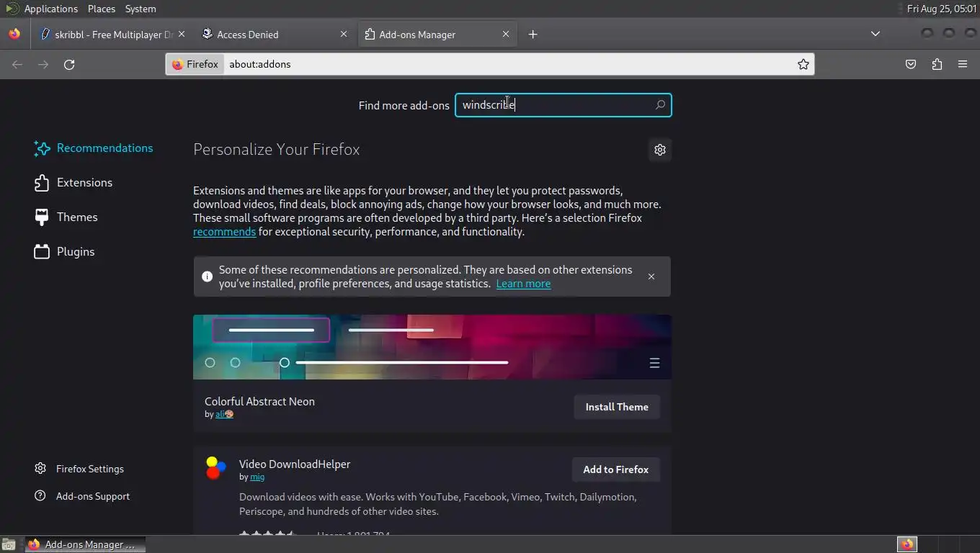Open the extensions puzzle-piece toolbar icon
The height and width of the screenshot is (553, 980).
point(937,64)
